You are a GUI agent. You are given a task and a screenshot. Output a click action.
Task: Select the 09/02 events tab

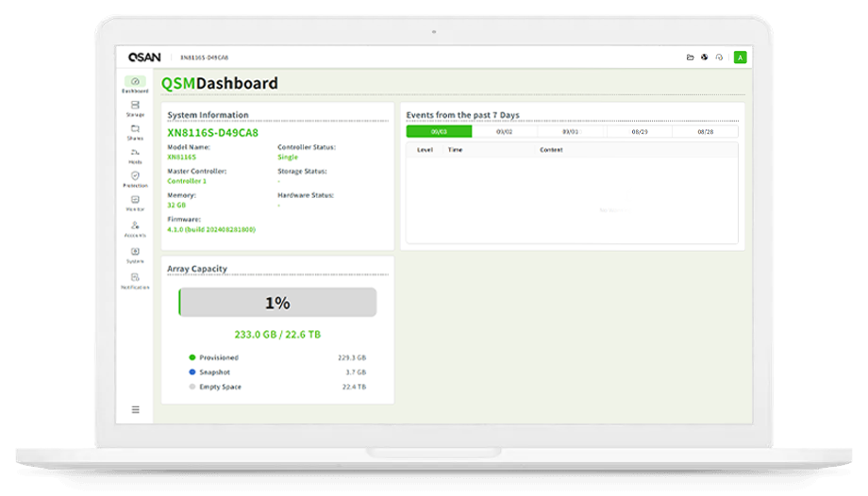(x=505, y=132)
